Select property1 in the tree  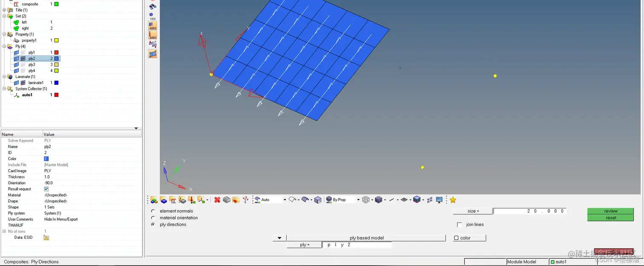[29, 40]
